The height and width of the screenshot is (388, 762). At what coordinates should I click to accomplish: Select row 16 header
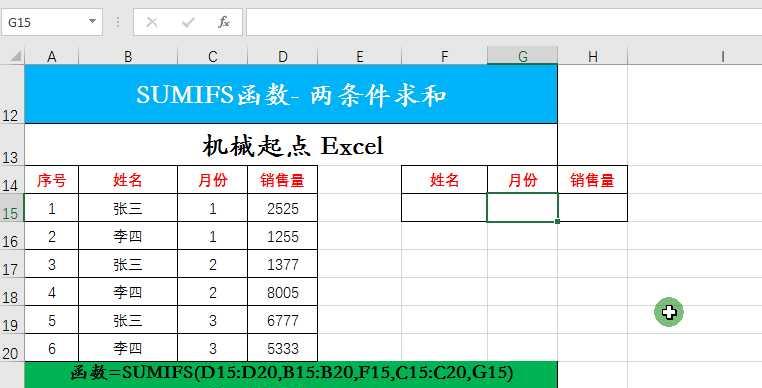(12, 236)
